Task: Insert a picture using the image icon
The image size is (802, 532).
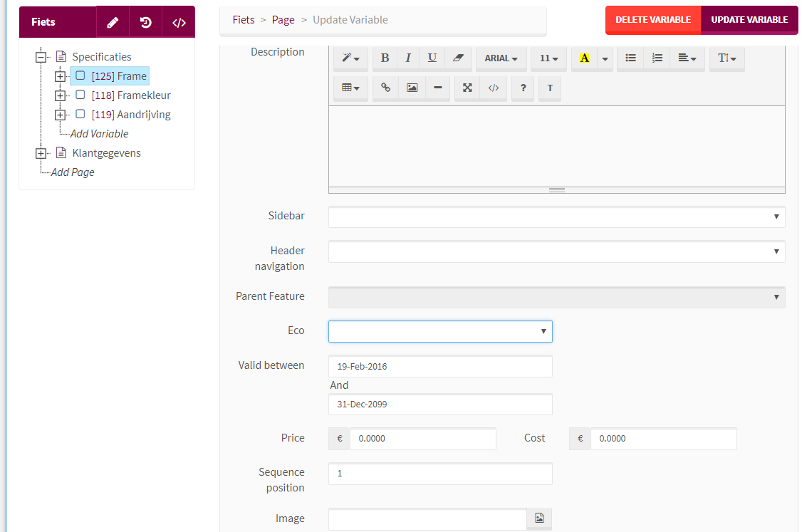Action: click(412, 88)
